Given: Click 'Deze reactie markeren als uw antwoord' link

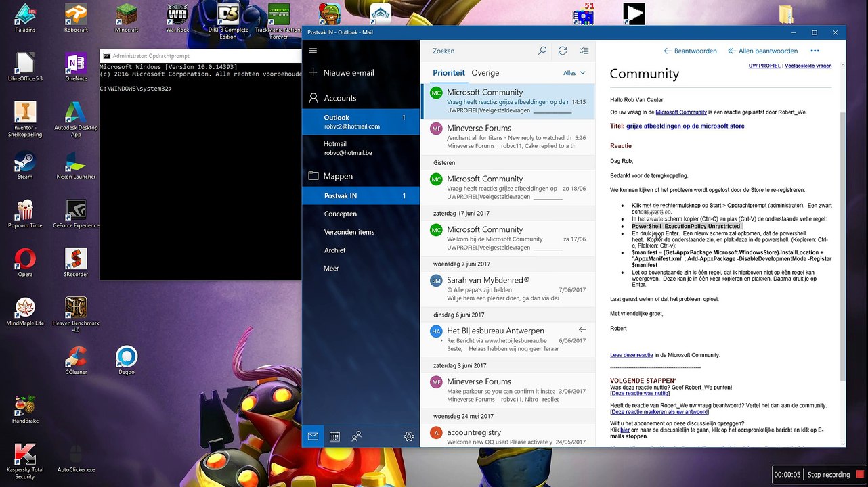Looking at the screenshot, I should [x=659, y=412].
